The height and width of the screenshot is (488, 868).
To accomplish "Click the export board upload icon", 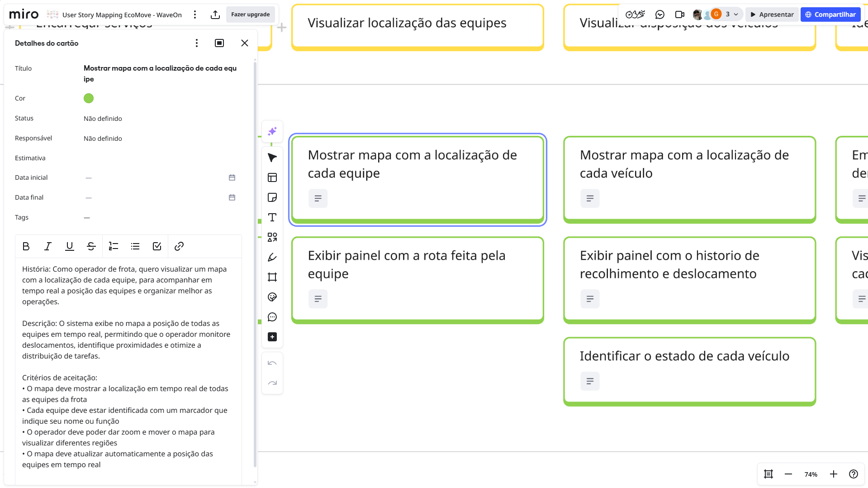I will [215, 14].
